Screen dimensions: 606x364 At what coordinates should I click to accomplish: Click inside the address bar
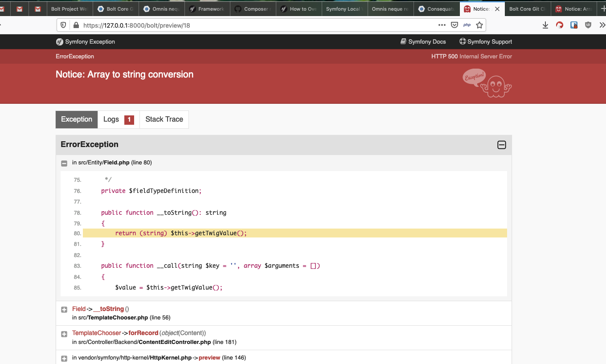coord(223,25)
